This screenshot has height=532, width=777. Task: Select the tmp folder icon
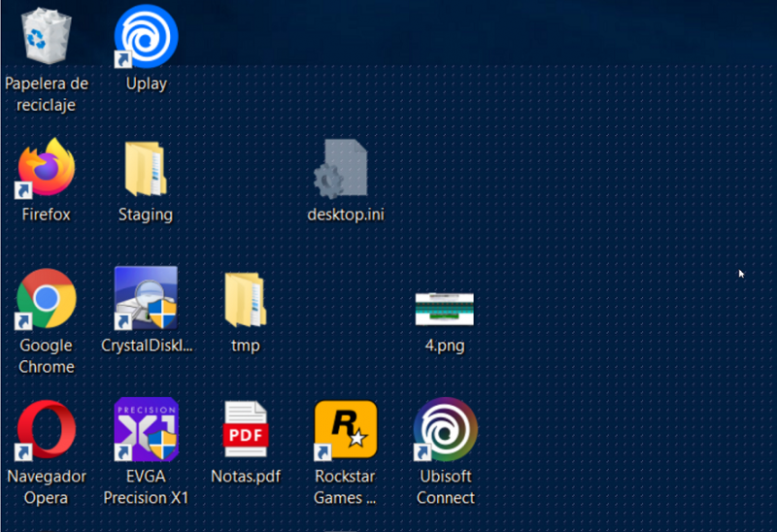click(245, 299)
